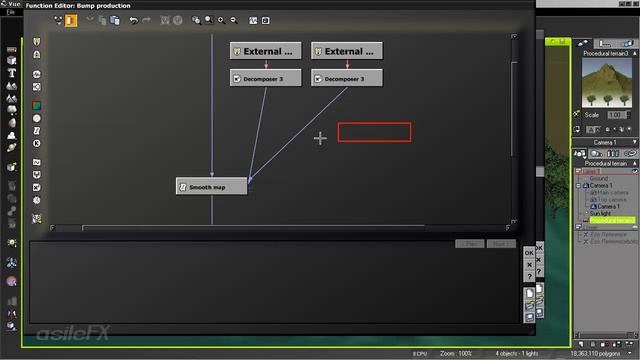Switch to the Aspect tab in object properties

582,43
